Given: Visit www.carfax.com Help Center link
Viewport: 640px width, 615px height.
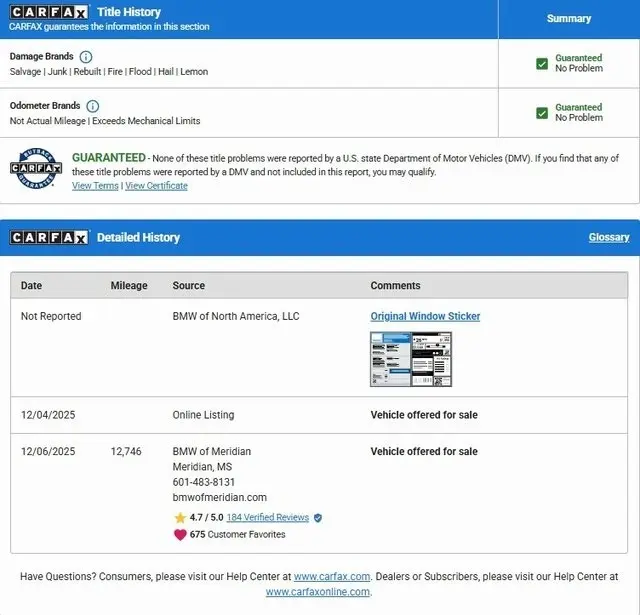Looking at the screenshot, I should [332, 577].
